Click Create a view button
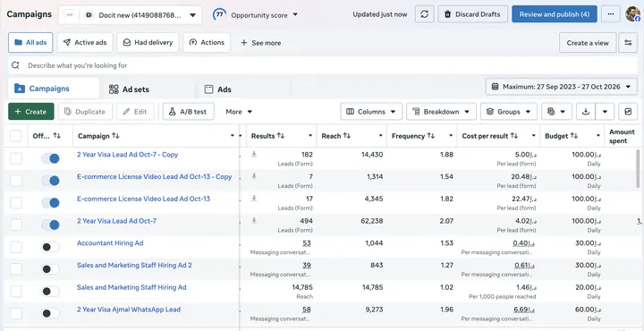 588,43
